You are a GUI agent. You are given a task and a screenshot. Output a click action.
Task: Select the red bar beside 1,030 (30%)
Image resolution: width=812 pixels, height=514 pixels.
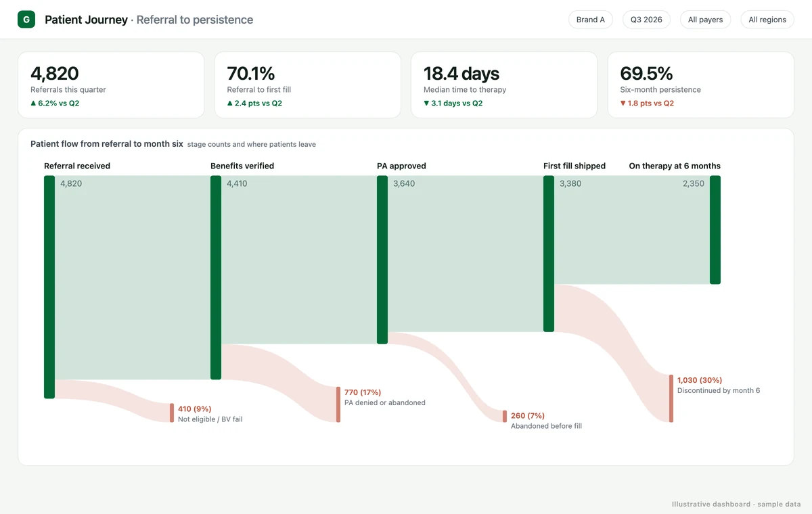671,399
